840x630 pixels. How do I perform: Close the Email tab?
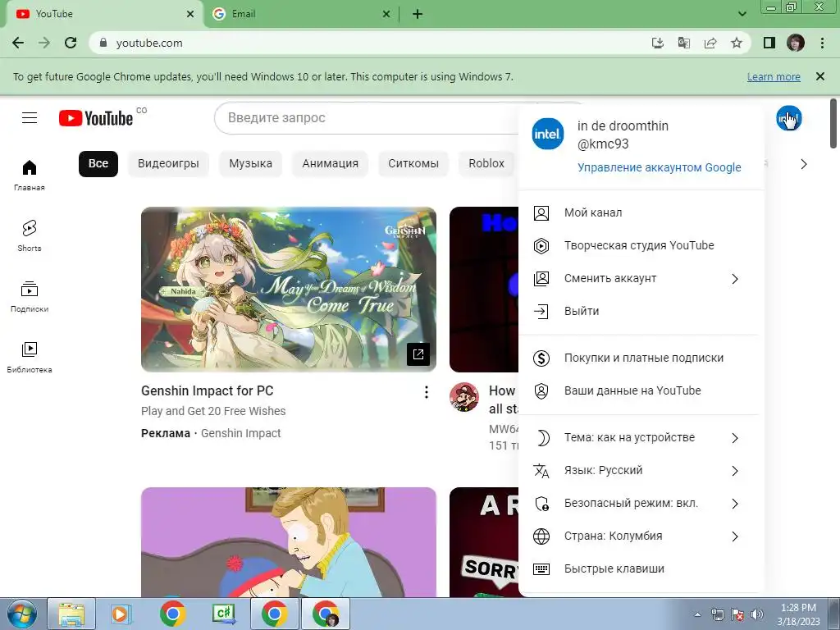point(386,14)
